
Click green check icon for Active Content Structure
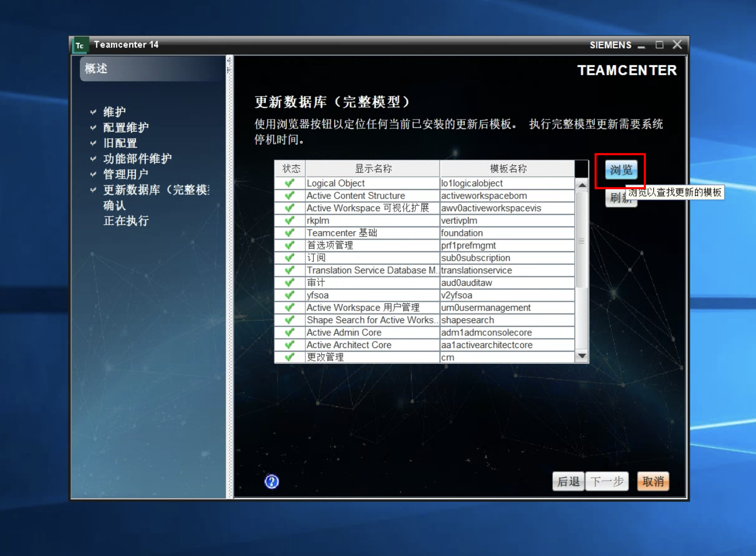(x=290, y=195)
